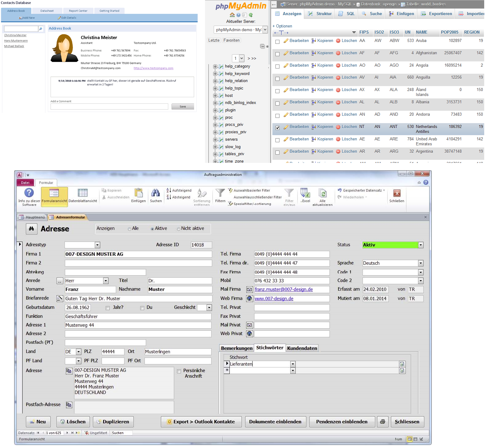Open the Status Aktiv dropdown
Viewport: 491px width, 448px height.
pyautogui.click(x=420, y=245)
